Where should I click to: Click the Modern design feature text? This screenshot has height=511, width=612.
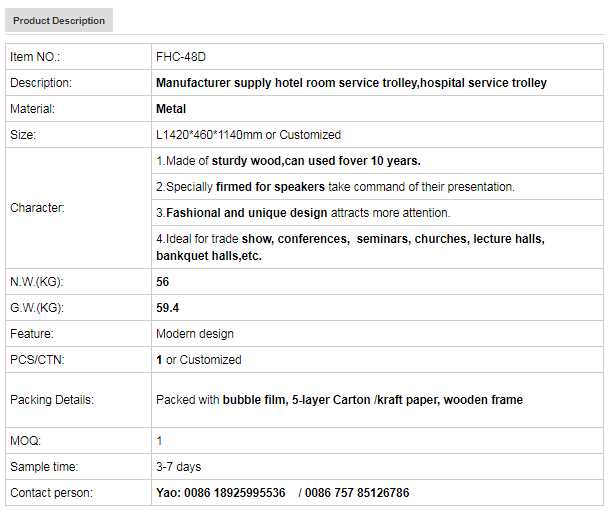195,334
